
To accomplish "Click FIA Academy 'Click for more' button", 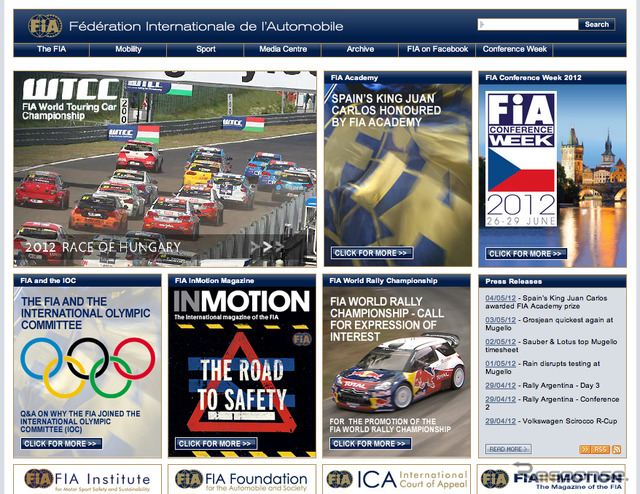I will (372, 253).
